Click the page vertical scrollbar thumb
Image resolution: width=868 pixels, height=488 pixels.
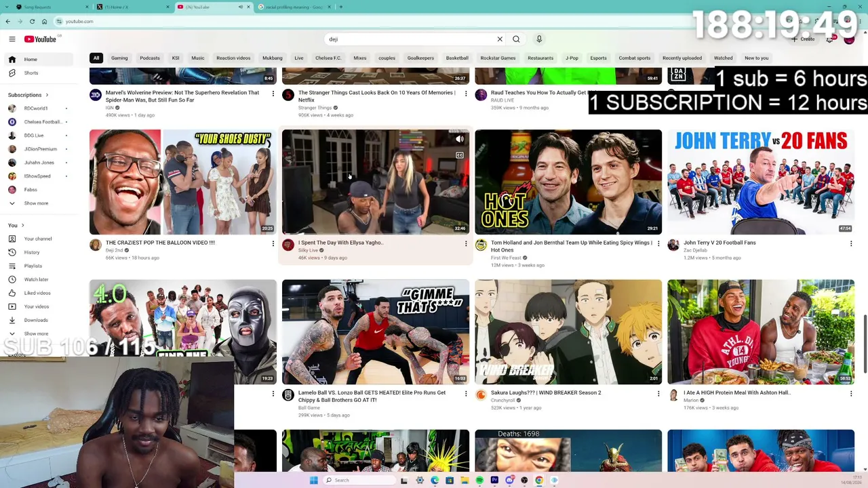click(x=864, y=344)
